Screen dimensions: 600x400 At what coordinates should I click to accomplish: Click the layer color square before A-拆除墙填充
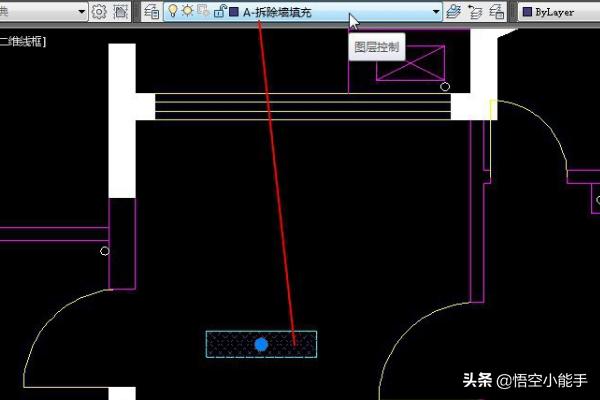coord(234,12)
